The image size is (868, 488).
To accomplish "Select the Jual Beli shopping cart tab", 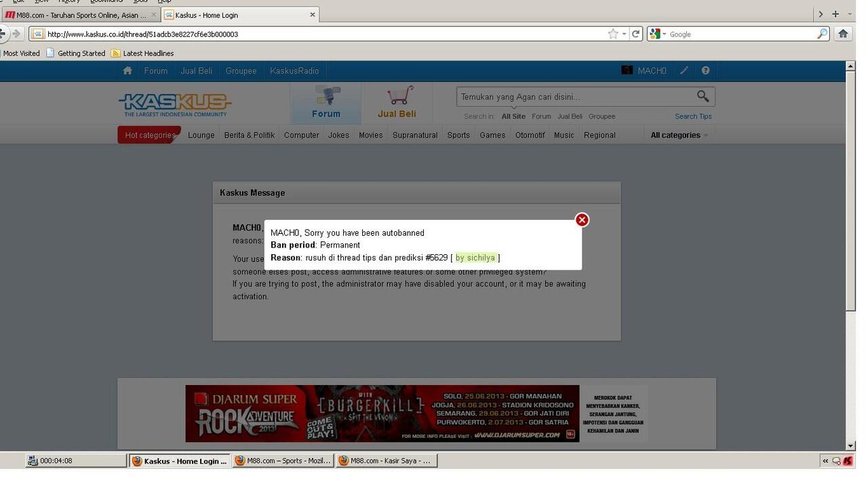I will 397,102.
